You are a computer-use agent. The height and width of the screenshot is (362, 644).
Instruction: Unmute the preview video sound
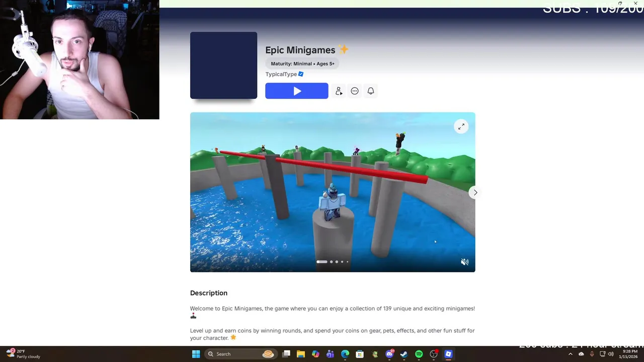[464, 262]
